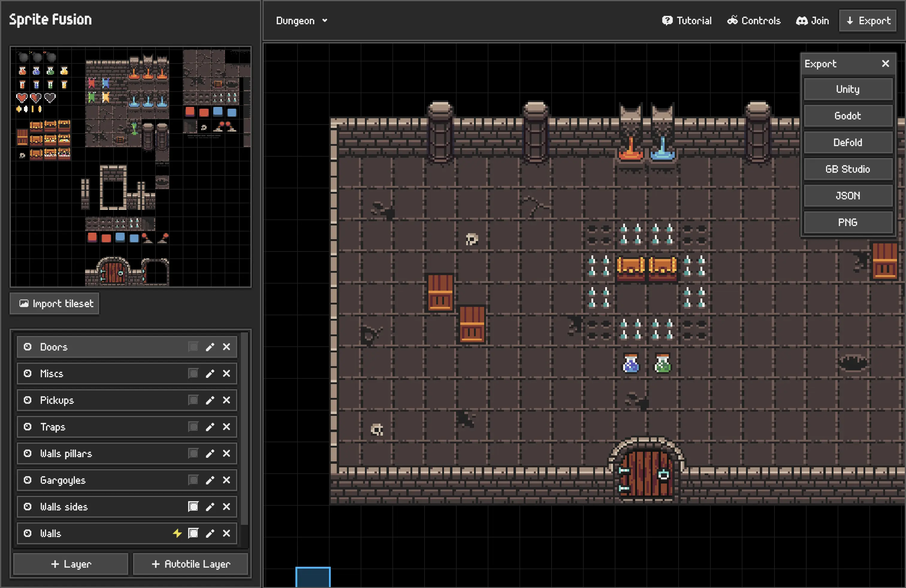
Task: Add a new Layer
Action: point(71,564)
